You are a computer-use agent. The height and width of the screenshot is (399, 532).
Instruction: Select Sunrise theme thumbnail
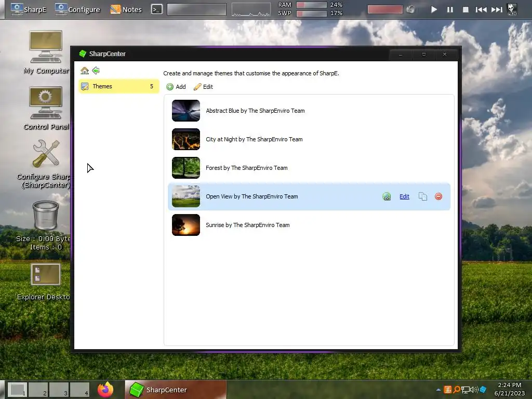[x=186, y=225]
